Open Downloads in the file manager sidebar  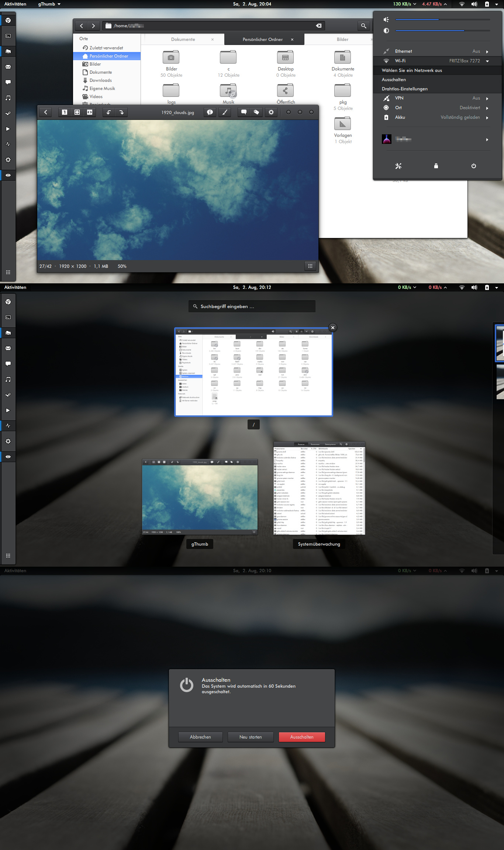click(107, 80)
